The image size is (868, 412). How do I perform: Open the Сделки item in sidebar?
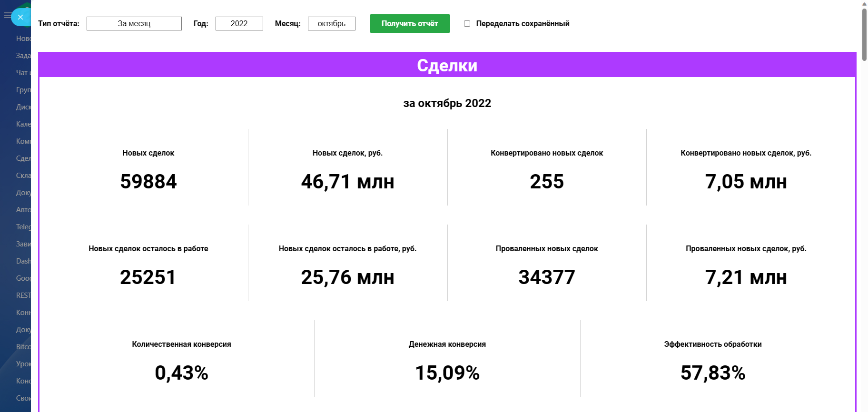pyautogui.click(x=23, y=158)
